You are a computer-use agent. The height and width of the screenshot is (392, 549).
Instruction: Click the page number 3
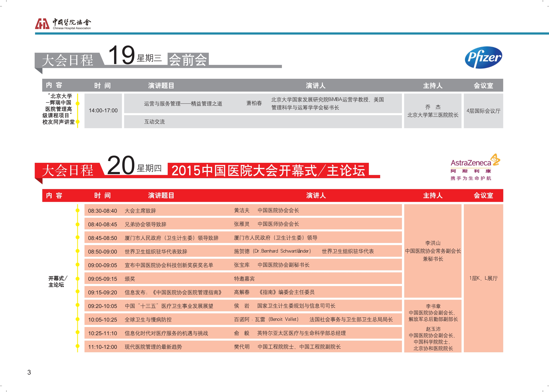[29, 372]
